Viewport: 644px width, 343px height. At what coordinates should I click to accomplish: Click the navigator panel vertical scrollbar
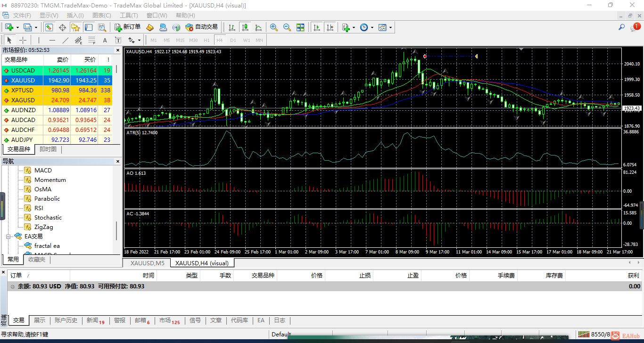click(116, 231)
